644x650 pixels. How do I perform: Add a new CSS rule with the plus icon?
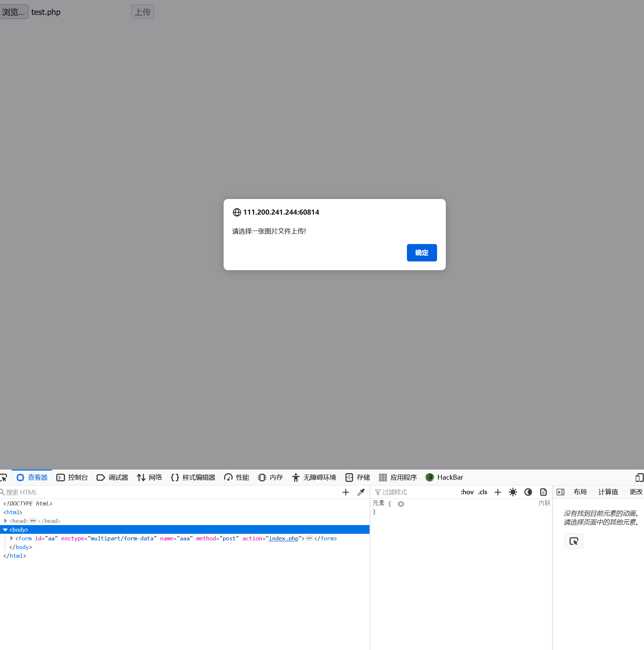coord(497,492)
